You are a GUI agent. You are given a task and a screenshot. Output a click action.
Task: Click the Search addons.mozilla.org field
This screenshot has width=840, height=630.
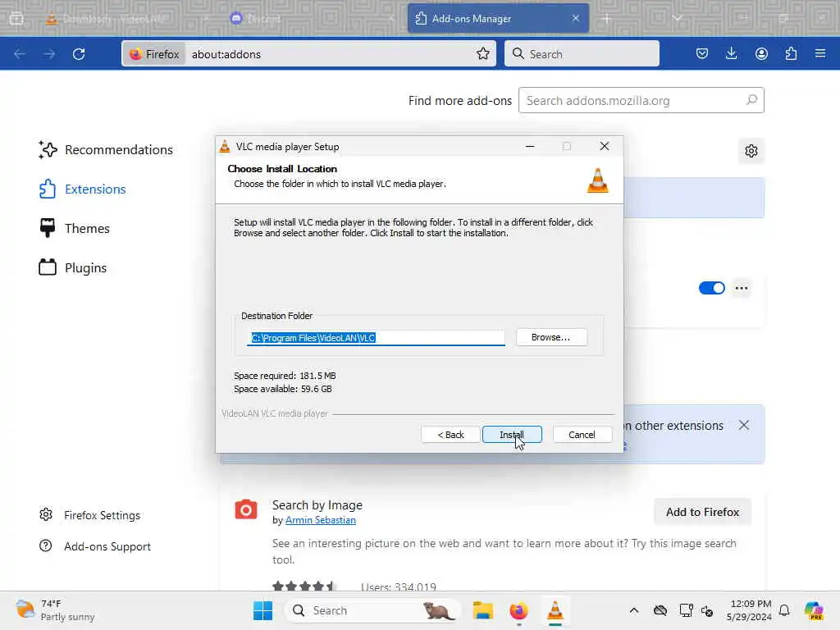coord(641,100)
